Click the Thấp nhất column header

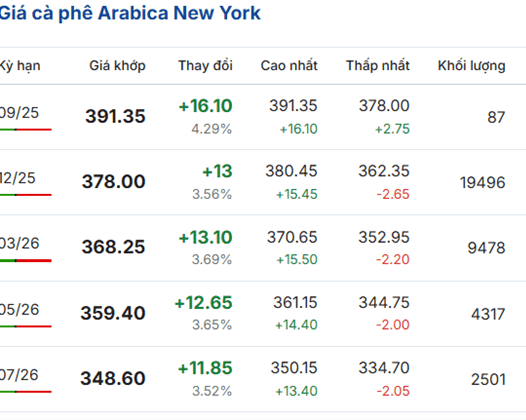[x=378, y=65]
